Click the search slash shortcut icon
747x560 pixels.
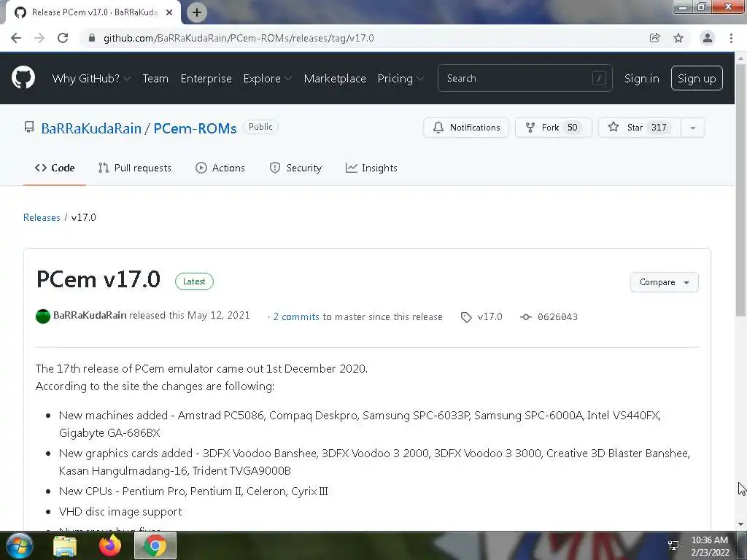599,78
